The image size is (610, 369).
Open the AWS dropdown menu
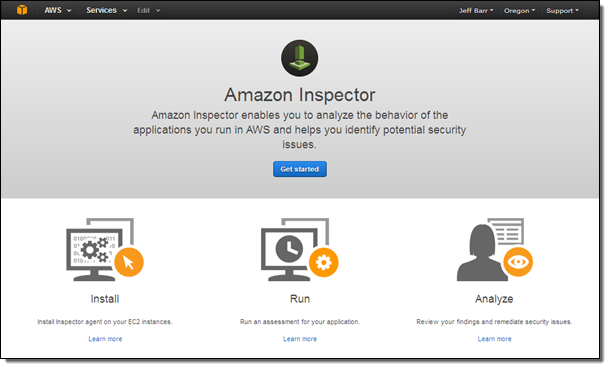pos(58,10)
